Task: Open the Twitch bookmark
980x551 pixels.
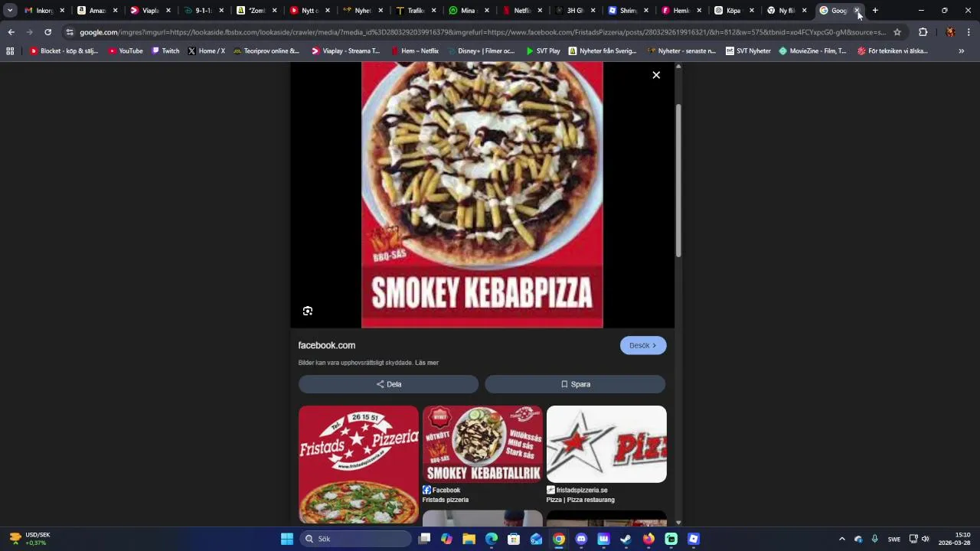Action: (x=165, y=51)
